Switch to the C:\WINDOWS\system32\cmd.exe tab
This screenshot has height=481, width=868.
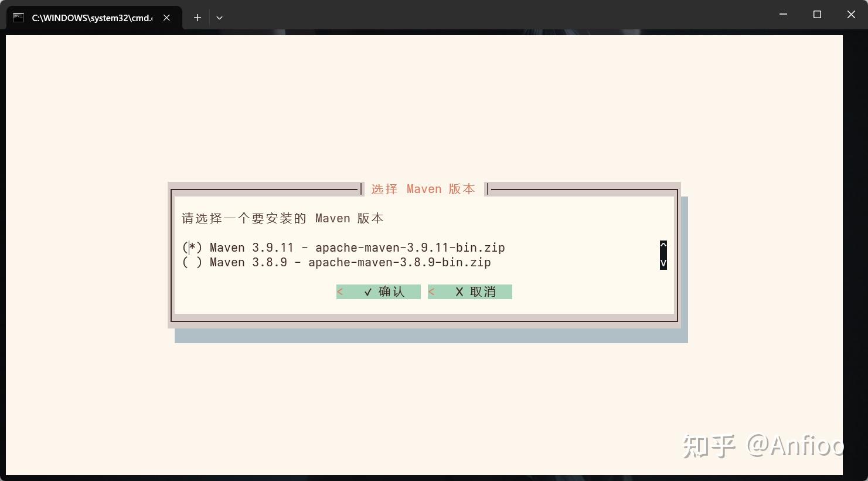click(91, 18)
